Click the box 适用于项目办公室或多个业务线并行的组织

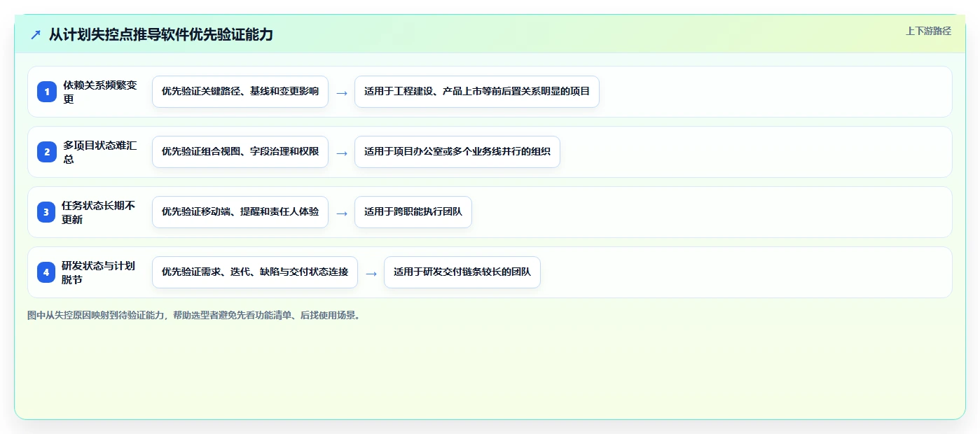(x=457, y=152)
